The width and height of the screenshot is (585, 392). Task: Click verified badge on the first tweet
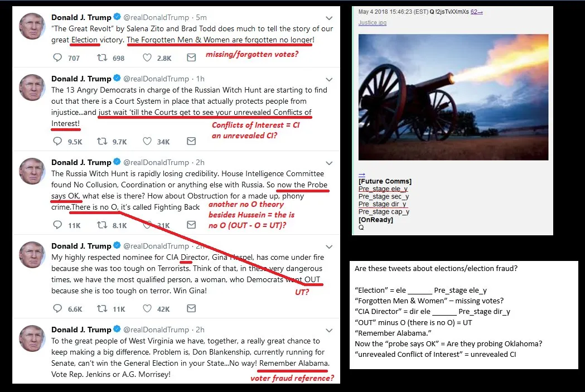[117, 17]
